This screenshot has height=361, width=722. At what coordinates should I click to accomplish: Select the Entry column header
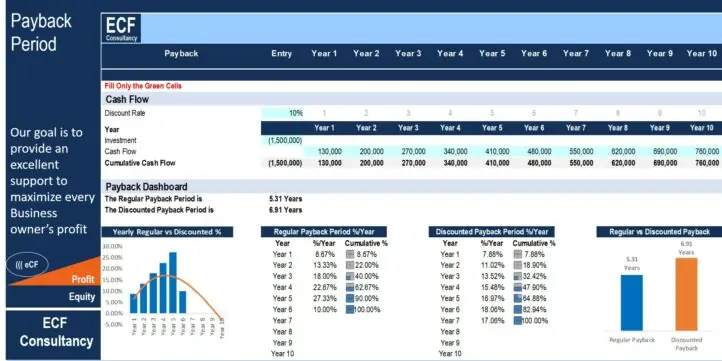pos(281,53)
